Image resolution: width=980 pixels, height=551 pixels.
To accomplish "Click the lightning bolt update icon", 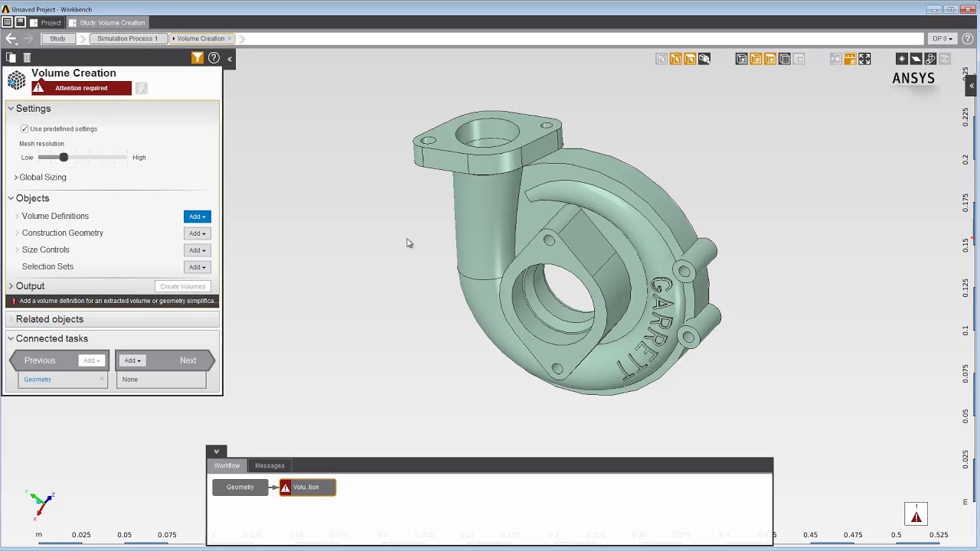I will (141, 88).
